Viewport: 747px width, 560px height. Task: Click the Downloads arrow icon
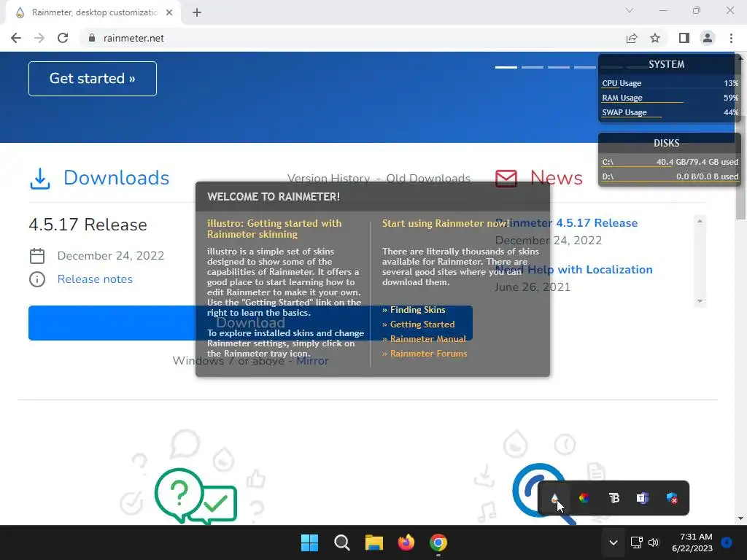(40, 179)
